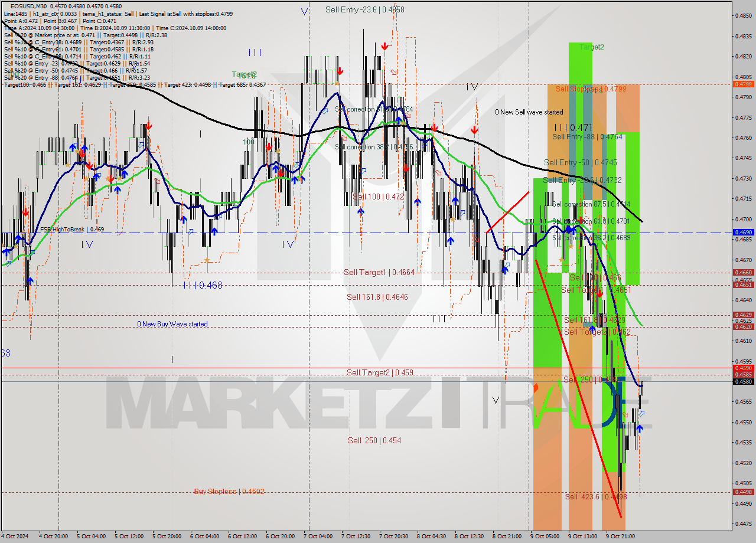Click the black 0.4580 current price tag
The height and width of the screenshot is (543, 756).
coord(743,381)
